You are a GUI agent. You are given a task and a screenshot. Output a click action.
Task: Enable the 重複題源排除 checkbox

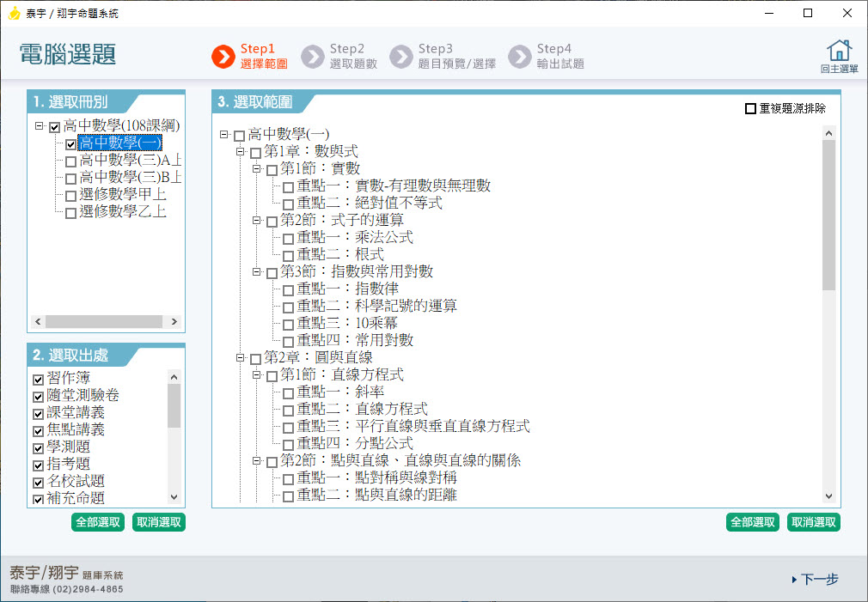(x=750, y=109)
